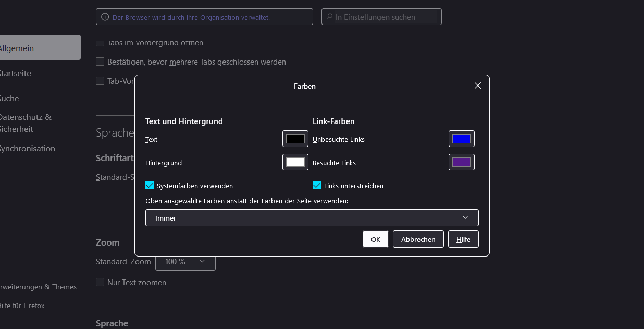
Task: Open the Standard-Zoom 100 % dropdown
Action: pos(185,262)
